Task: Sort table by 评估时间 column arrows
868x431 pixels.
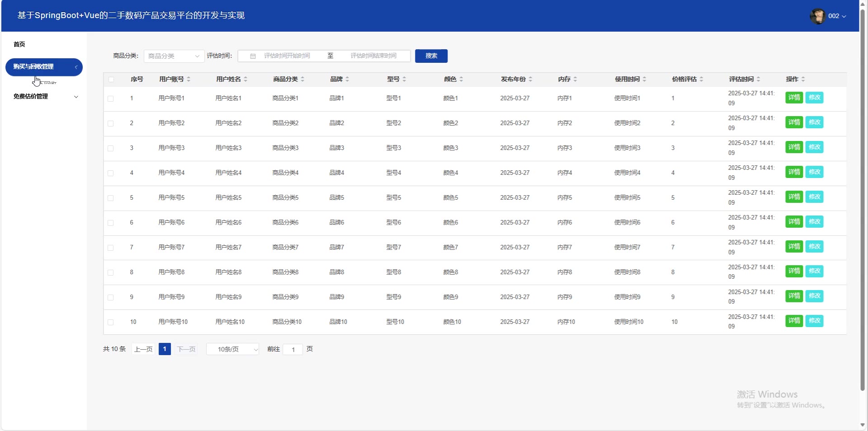Action: tap(758, 79)
